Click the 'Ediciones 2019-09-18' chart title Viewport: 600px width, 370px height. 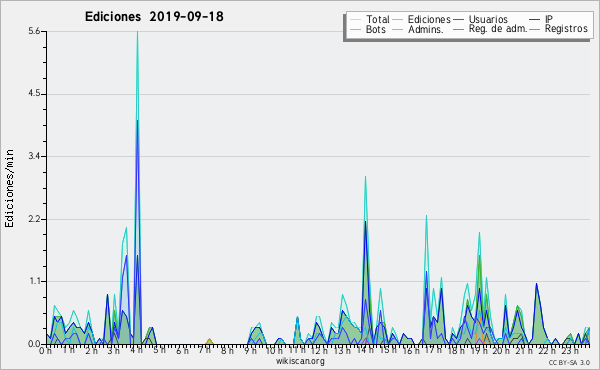(x=154, y=17)
